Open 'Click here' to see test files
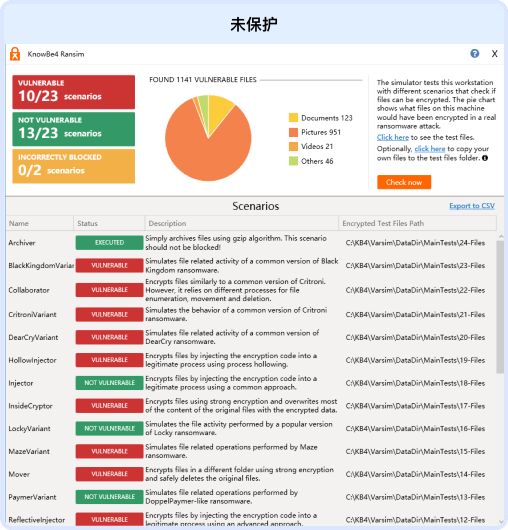Image resolution: width=508 pixels, height=530 pixels. (393, 137)
